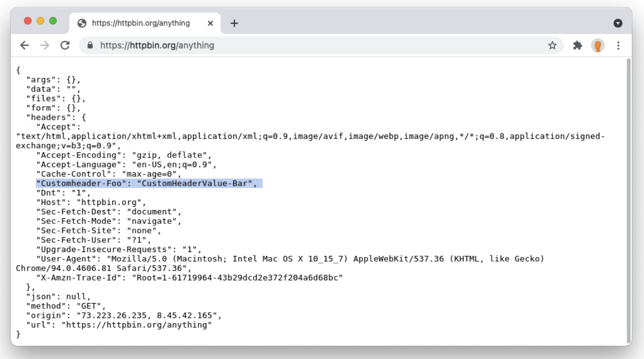
Task: Click the orange extension icon
Action: coord(598,45)
